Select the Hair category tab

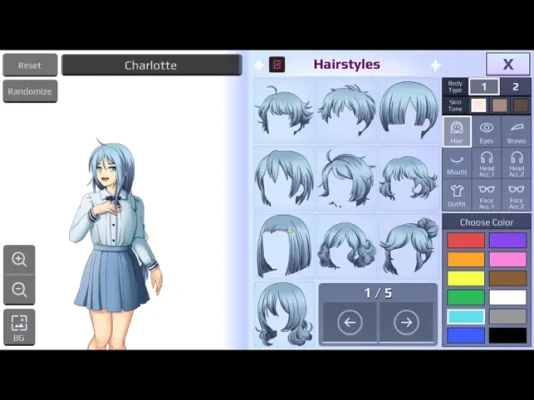click(457, 132)
